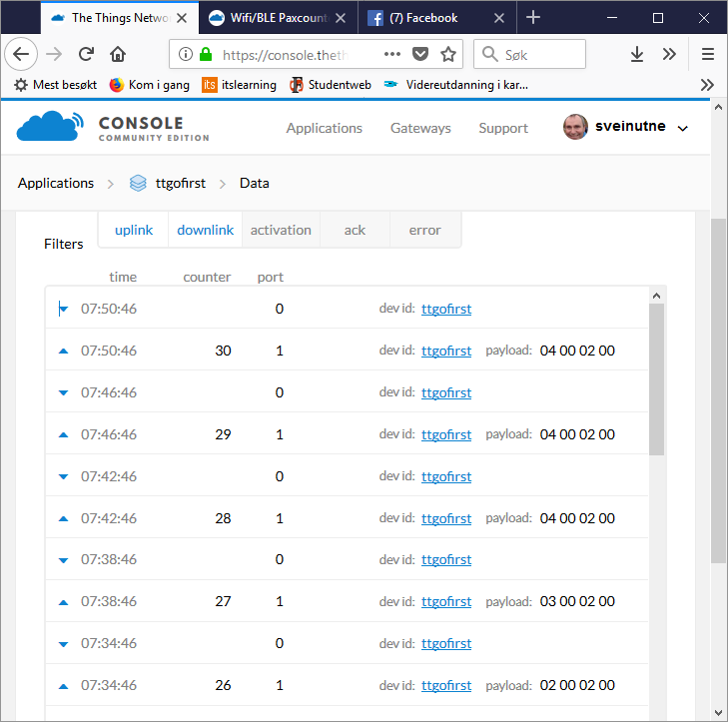This screenshot has height=722, width=728.
Task: Show more toolbar tools overflow
Action: tap(669, 54)
